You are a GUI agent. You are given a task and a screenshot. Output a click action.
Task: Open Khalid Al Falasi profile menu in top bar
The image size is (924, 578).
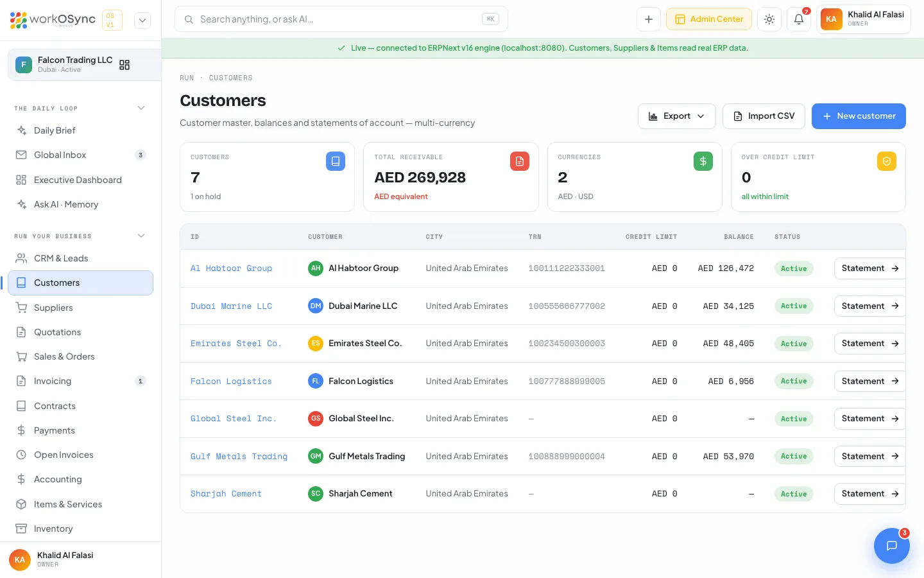point(863,19)
